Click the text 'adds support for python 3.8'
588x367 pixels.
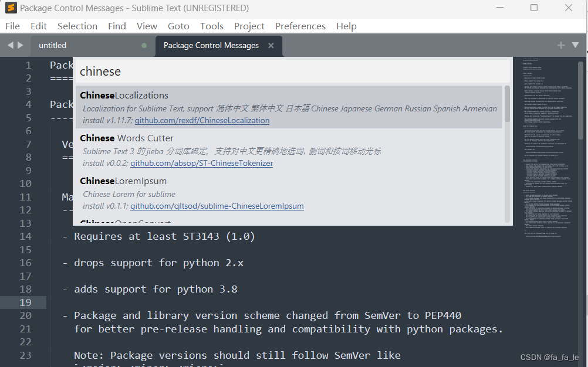(156, 289)
